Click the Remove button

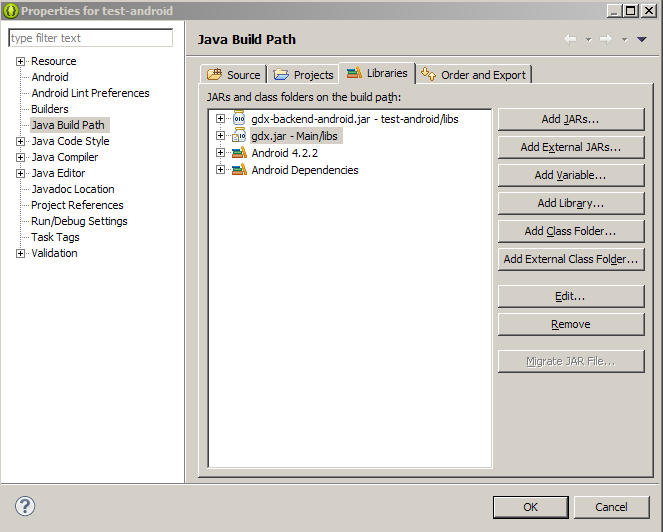coord(571,324)
